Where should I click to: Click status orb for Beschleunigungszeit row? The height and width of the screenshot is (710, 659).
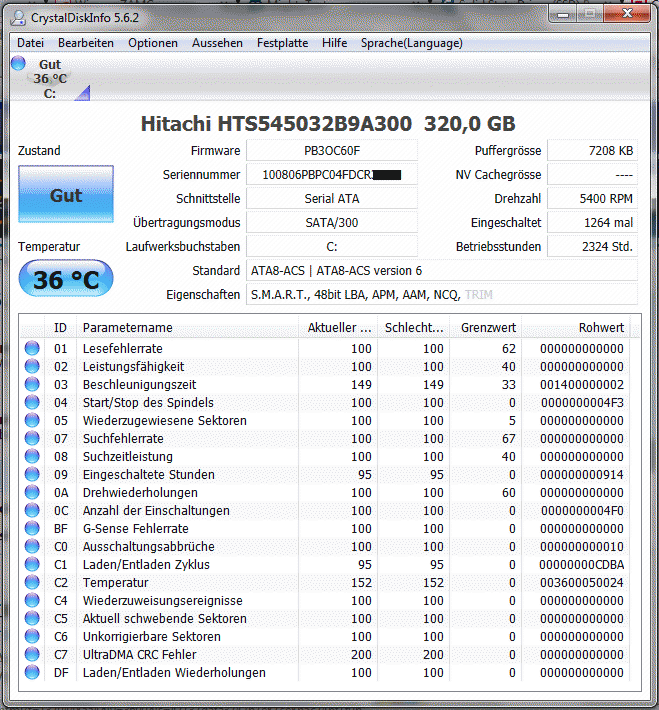(x=32, y=384)
